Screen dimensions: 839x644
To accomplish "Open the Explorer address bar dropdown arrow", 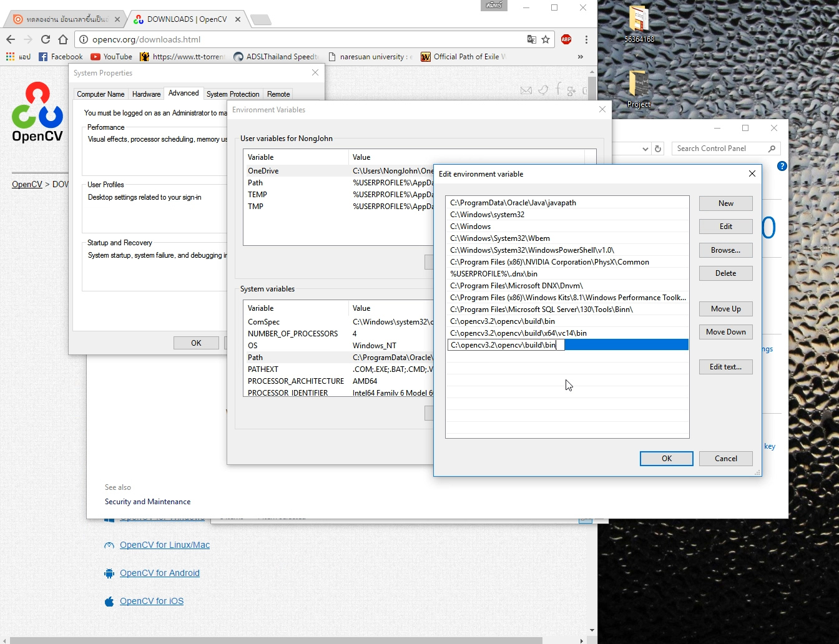I will (x=645, y=149).
